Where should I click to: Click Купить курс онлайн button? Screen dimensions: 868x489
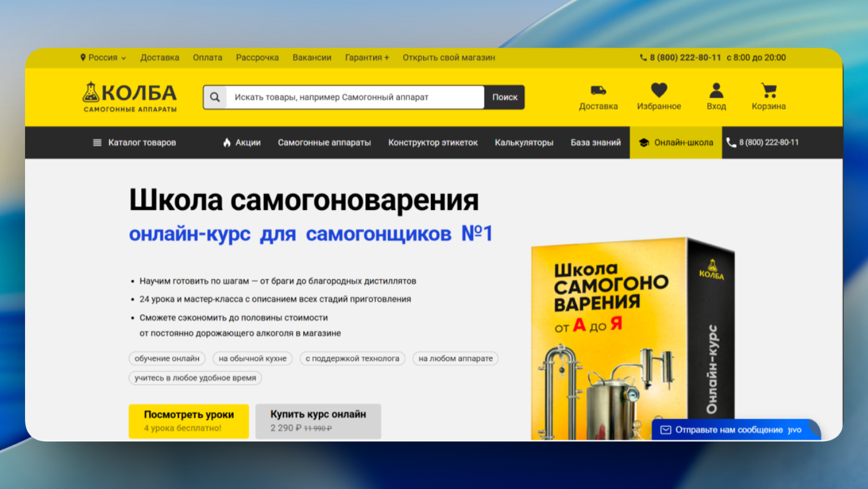(x=318, y=421)
